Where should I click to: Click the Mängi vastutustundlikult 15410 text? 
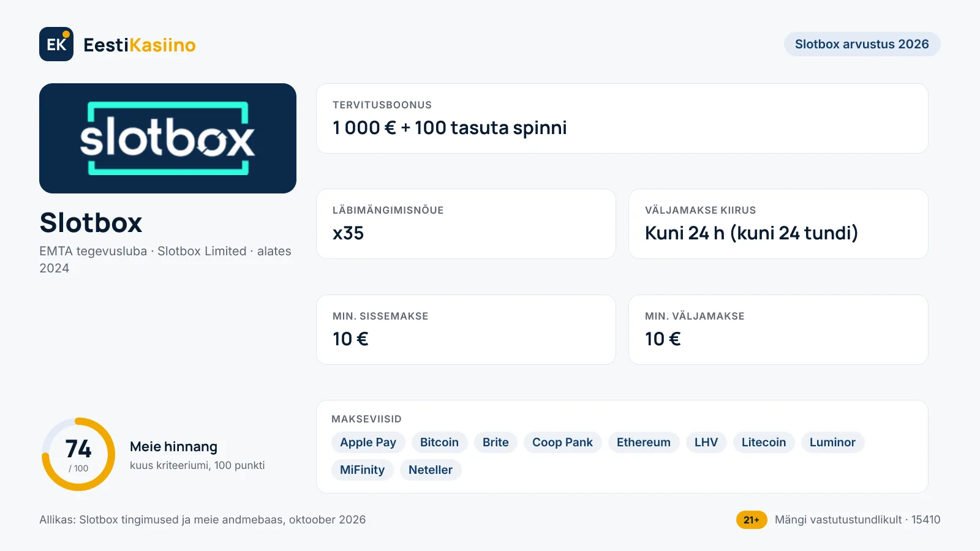click(858, 520)
